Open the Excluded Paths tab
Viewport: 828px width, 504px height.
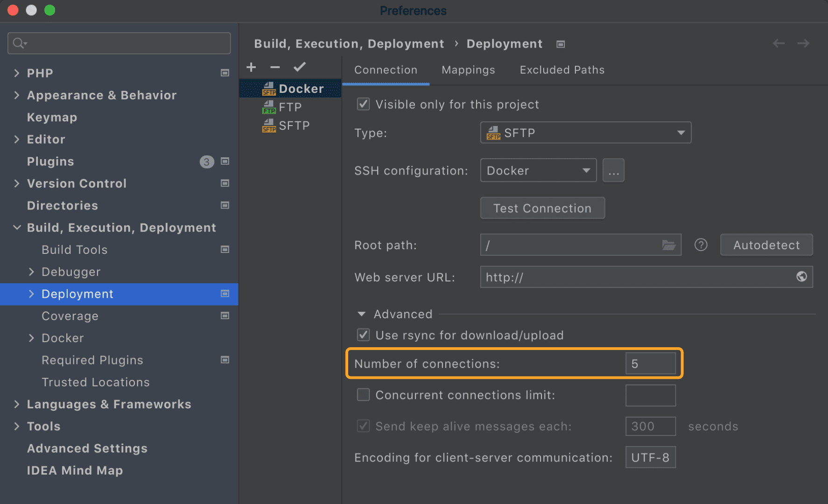pyautogui.click(x=561, y=70)
